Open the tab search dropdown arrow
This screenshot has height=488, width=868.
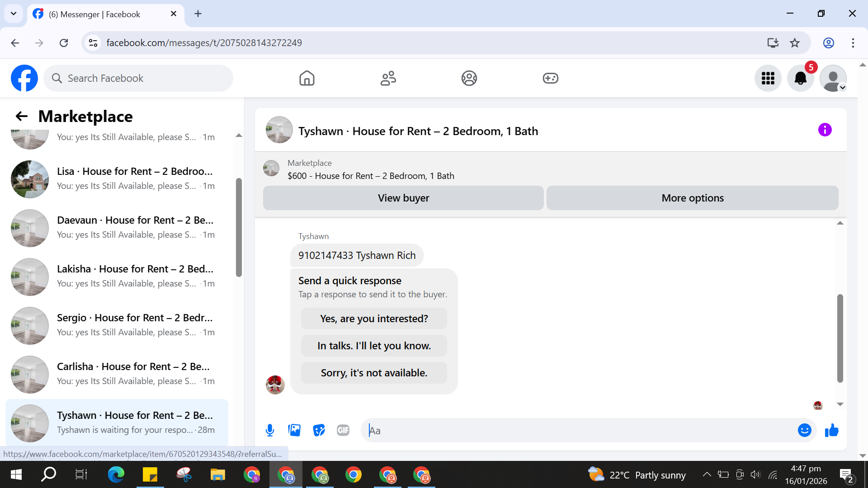(x=14, y=14)
